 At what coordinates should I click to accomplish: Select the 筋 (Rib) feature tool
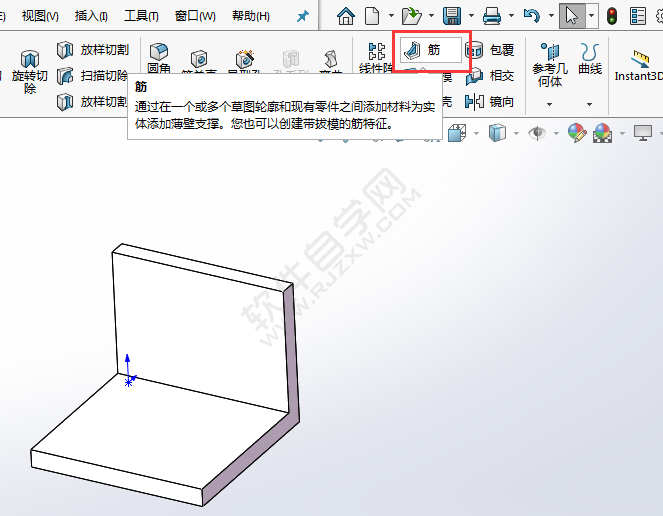pos(430,50)
